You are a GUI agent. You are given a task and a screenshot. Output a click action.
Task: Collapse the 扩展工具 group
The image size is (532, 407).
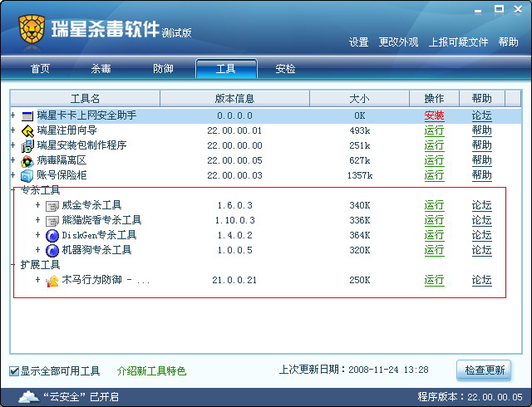pos(13,264)
